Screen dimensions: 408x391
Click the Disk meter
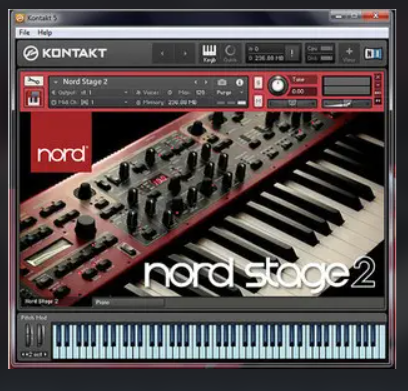[x=320, y=58]
